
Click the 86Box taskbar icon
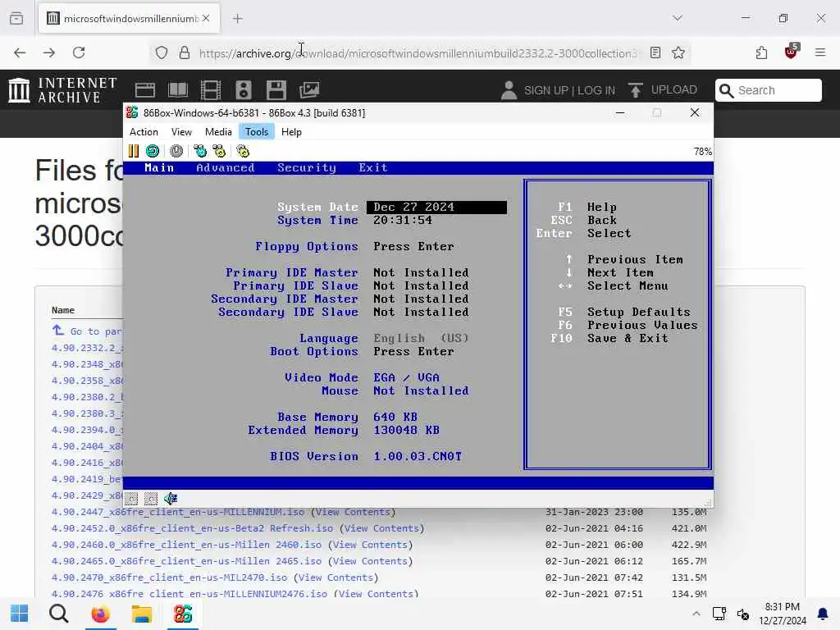pos(183,614)
